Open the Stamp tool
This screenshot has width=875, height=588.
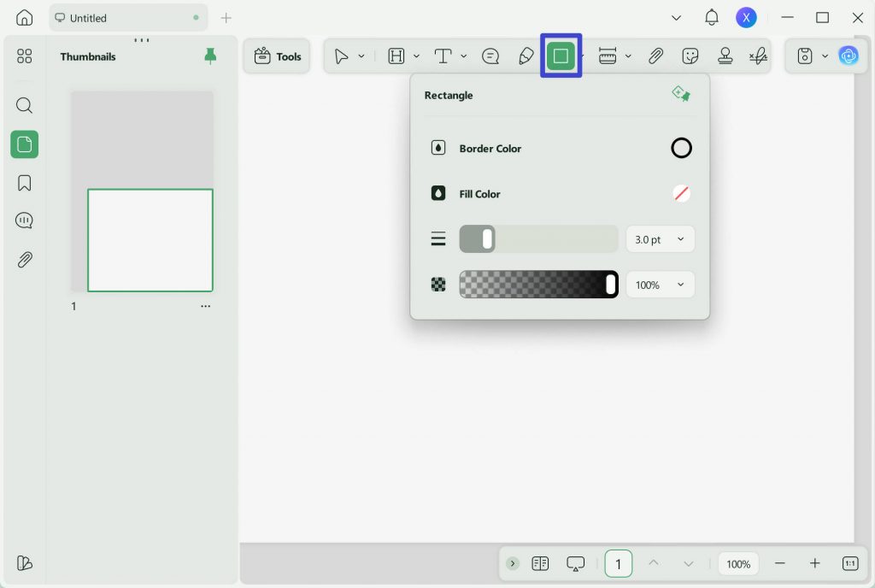725,56
